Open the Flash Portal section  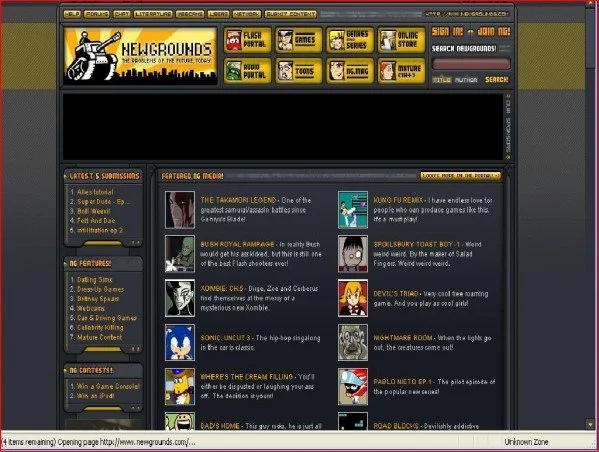[247, 40]
